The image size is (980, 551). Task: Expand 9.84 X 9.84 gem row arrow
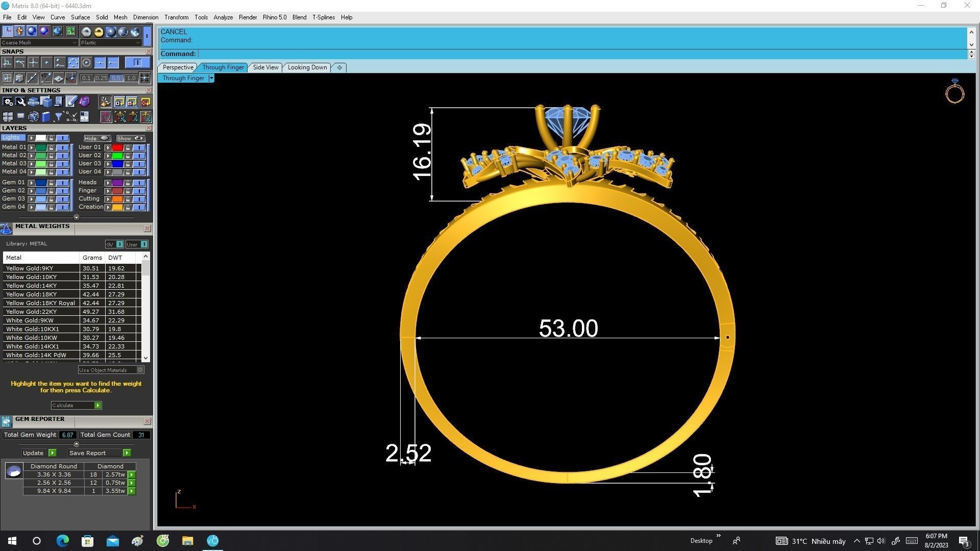point(132,491)
